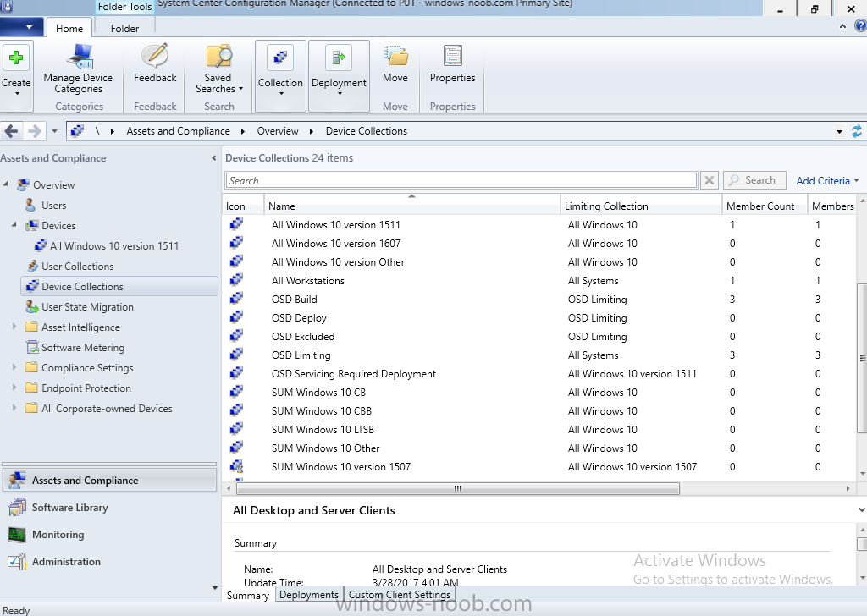Open Assets and Compliance workspace
This screenshot has height=616, width=867.
pos(109,480)
